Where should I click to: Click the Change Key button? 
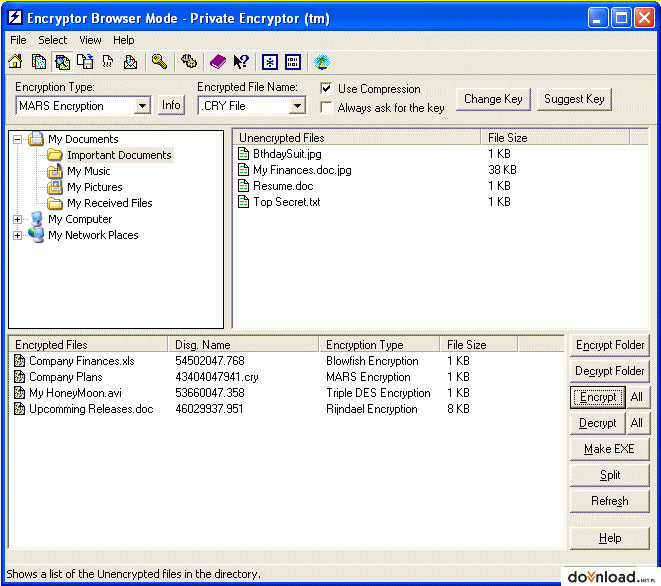tap(493, 99)
